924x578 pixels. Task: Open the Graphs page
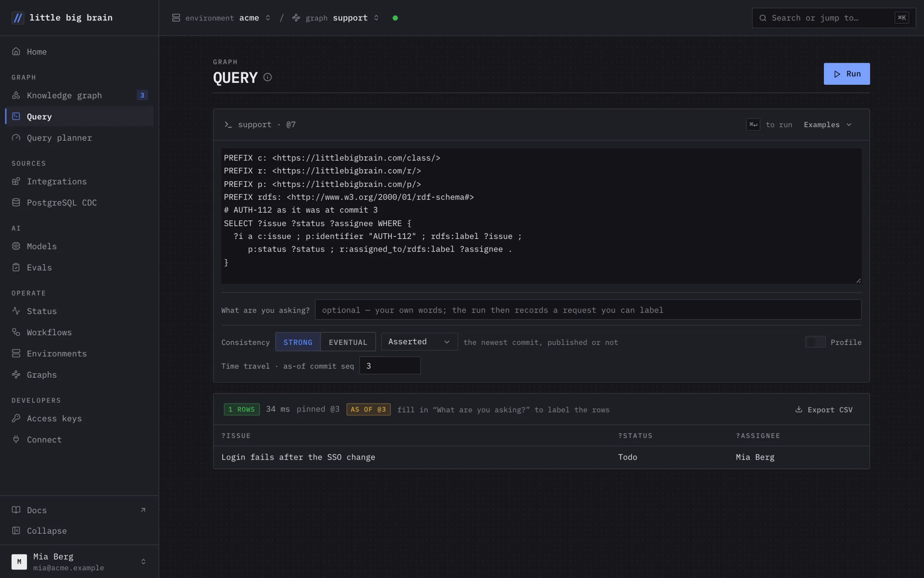pos(79,375)
